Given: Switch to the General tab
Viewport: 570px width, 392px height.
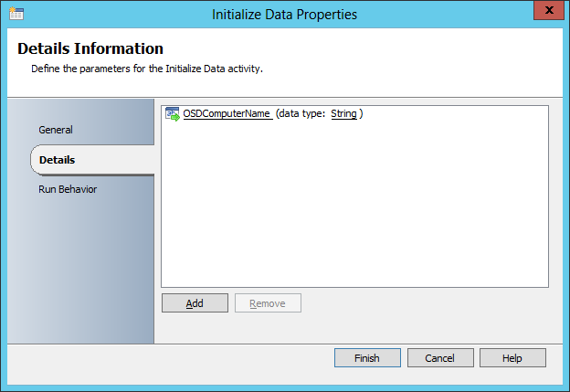Looking at the screenshot, I should point(56,130).
